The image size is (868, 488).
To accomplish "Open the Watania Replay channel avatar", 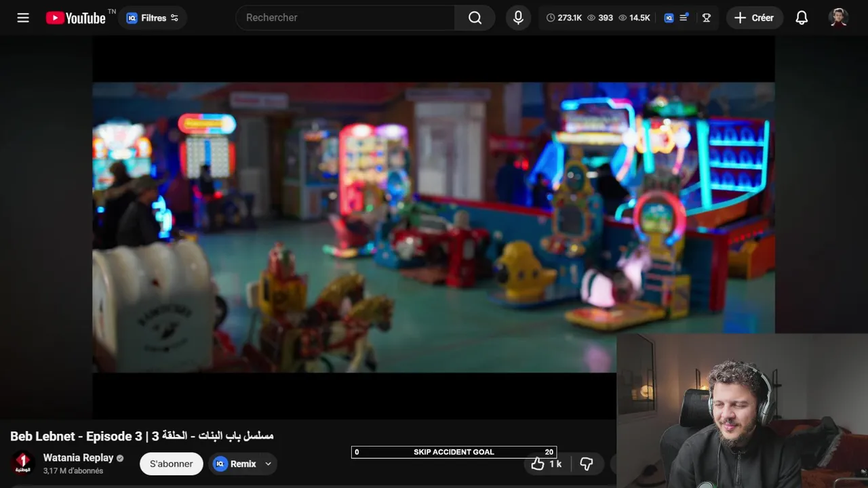I will 23,464.
